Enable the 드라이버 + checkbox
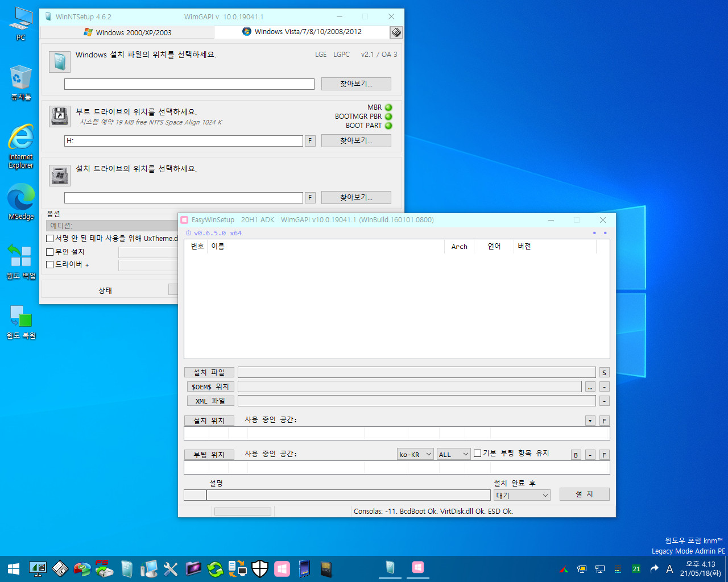The width and height of the screenshot is (728, 582). point(50,265)
